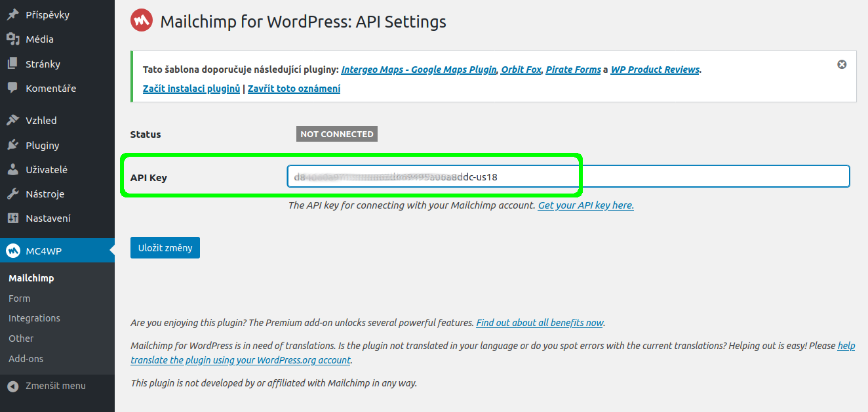
Task: Click inside the API Key field
Action: [568, 176]
